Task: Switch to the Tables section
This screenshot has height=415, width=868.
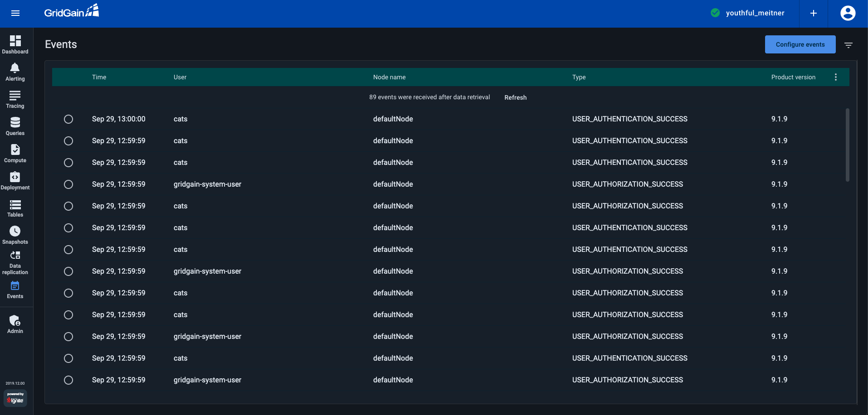Action: (15, 207)
